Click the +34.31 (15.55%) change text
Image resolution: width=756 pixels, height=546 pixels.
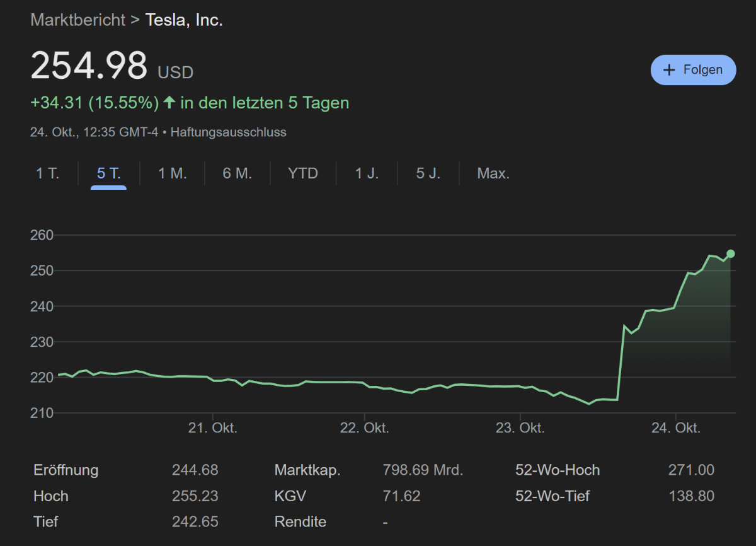94,103
